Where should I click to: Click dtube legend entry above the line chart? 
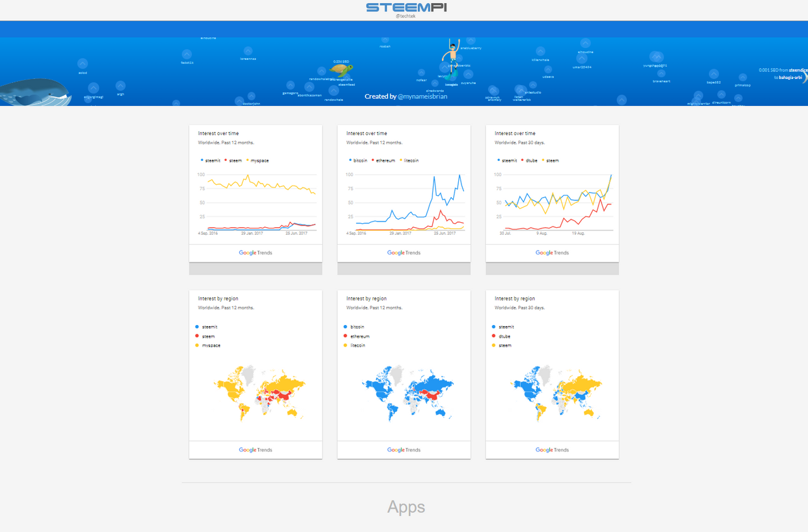pos(530,160)
